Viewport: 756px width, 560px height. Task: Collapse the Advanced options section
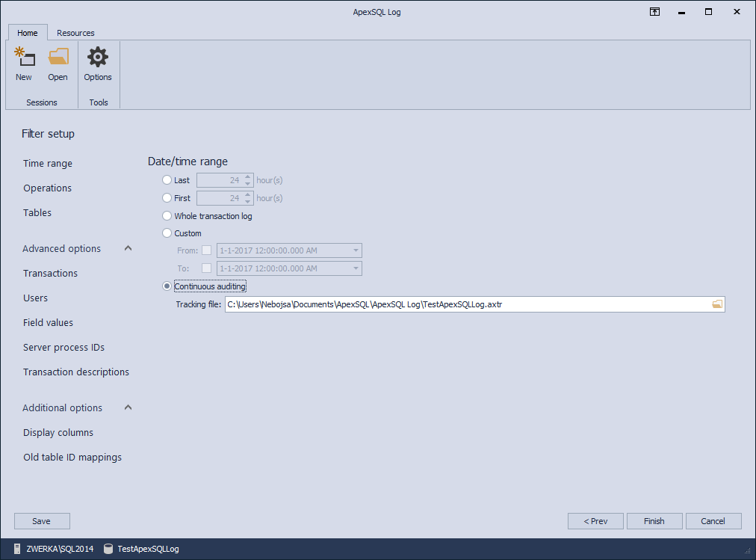coord(128,248)
